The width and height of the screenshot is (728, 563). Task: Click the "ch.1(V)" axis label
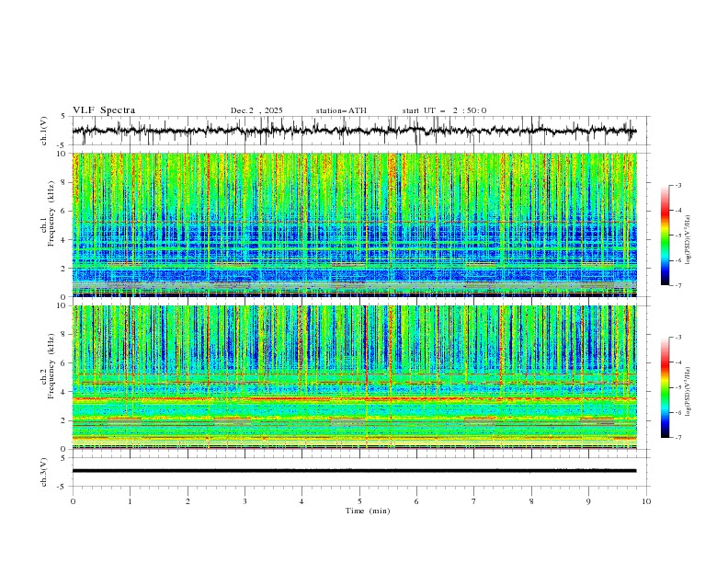pos(44,131)
